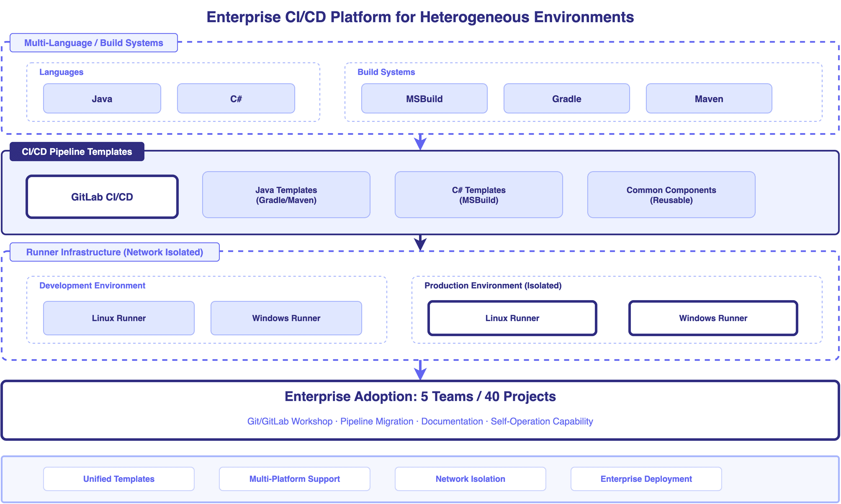
Task: Click the Unified Templates tag
Action: (118, 479)
